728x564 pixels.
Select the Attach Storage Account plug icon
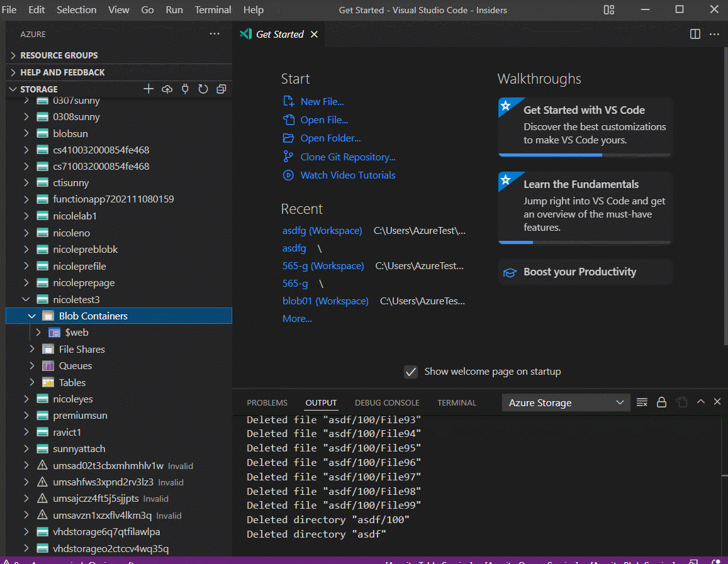pos(185,89)
